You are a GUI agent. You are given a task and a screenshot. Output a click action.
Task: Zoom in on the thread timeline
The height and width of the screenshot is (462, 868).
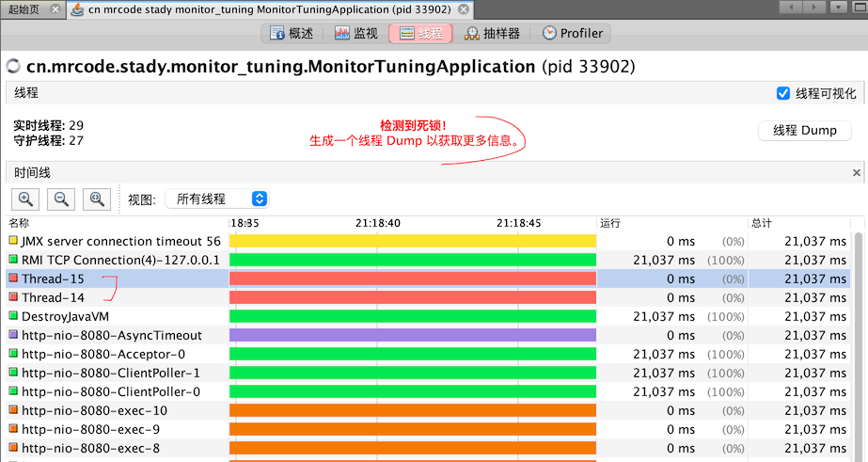point(25,199)
